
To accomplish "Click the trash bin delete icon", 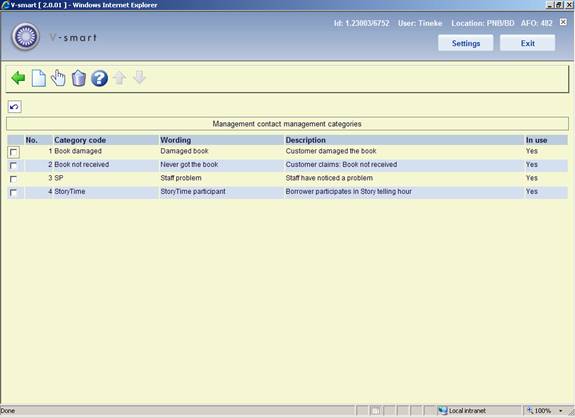I will 79,78.
